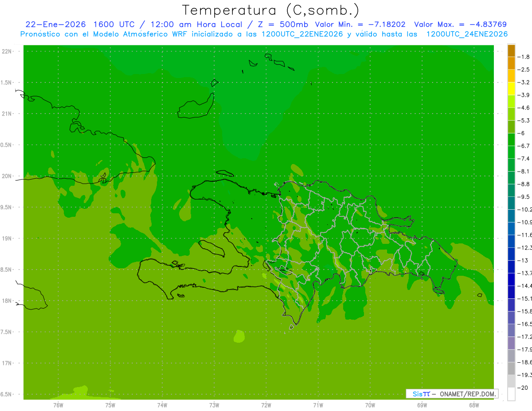The height and width of the screenshot is (411, 532).
Task: Click the "-18.6" legend value
Action: (x=524, y=362)
